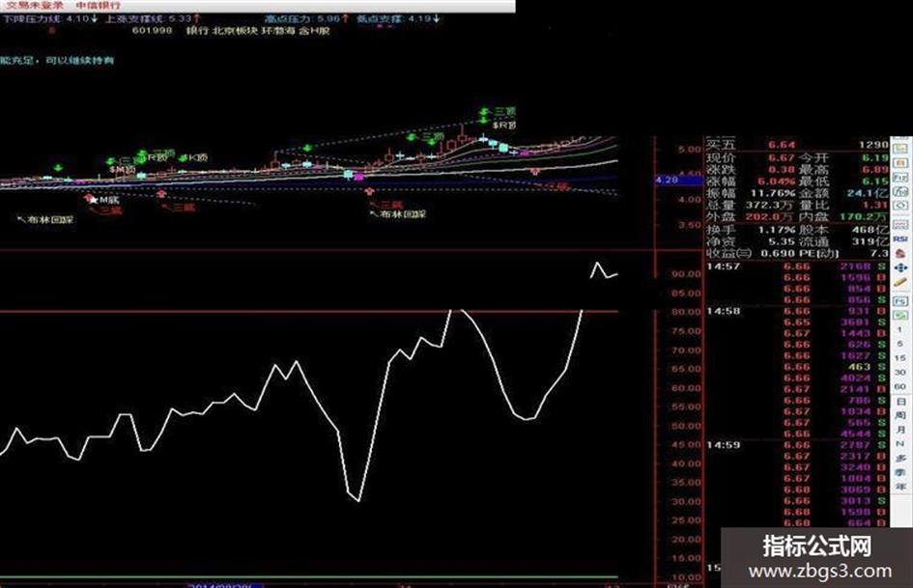
Task: Open the FS intraday chart icon
Action: (900, 301)
